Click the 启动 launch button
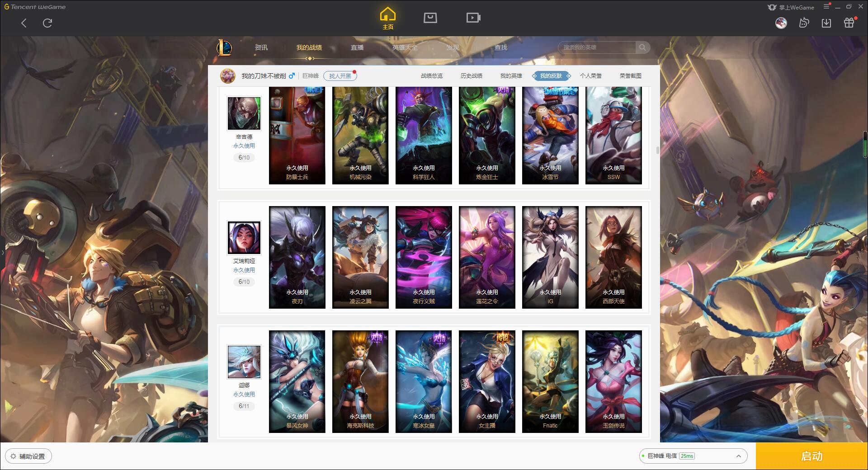This screenshot has width=868, height=470. pos(811,456)
